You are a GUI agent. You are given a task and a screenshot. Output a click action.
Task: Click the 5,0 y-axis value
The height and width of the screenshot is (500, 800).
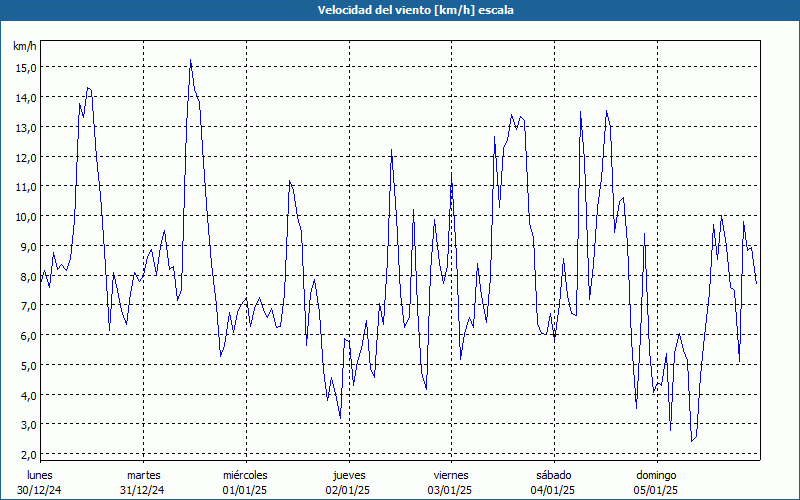point(28,365)
